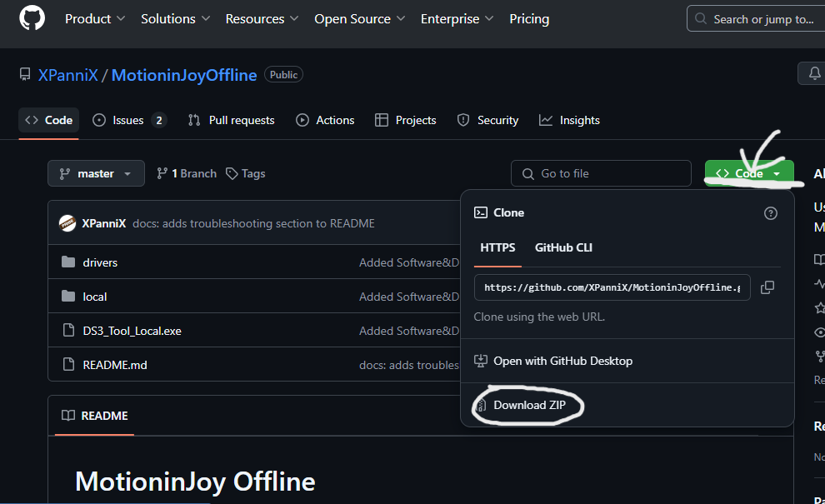825x504 pixels.
Task: Open the Pricing page
Action: tap(529, 19)
